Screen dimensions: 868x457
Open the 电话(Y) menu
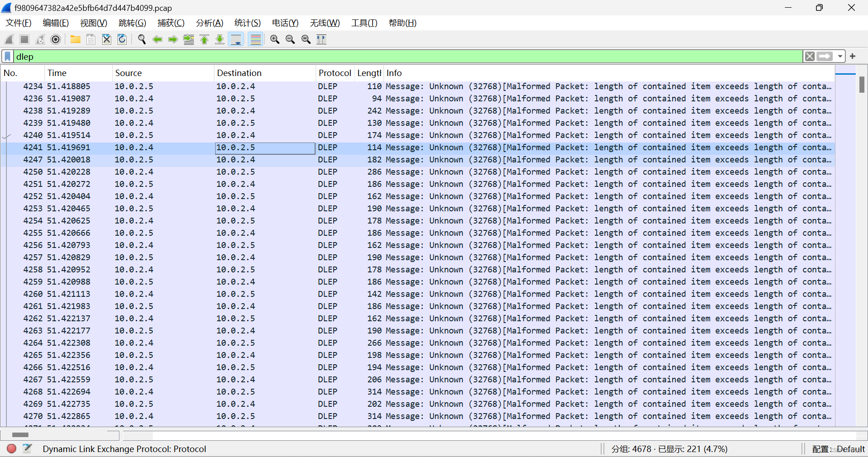tap(285, 23)
